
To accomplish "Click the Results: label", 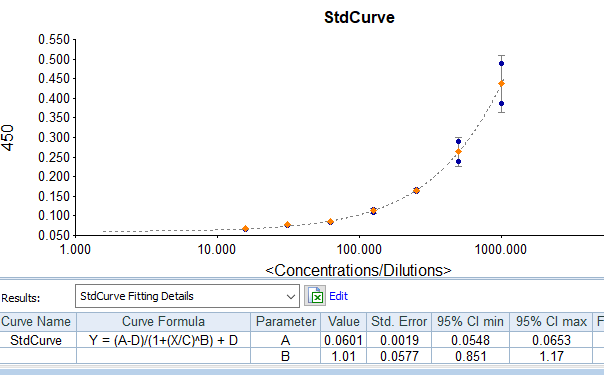I will [x=21, y=298].
